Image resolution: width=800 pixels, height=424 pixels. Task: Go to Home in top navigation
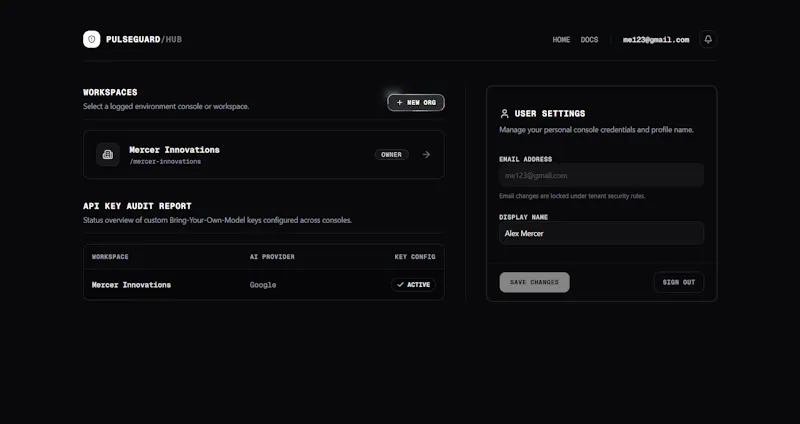click(561, 40)
